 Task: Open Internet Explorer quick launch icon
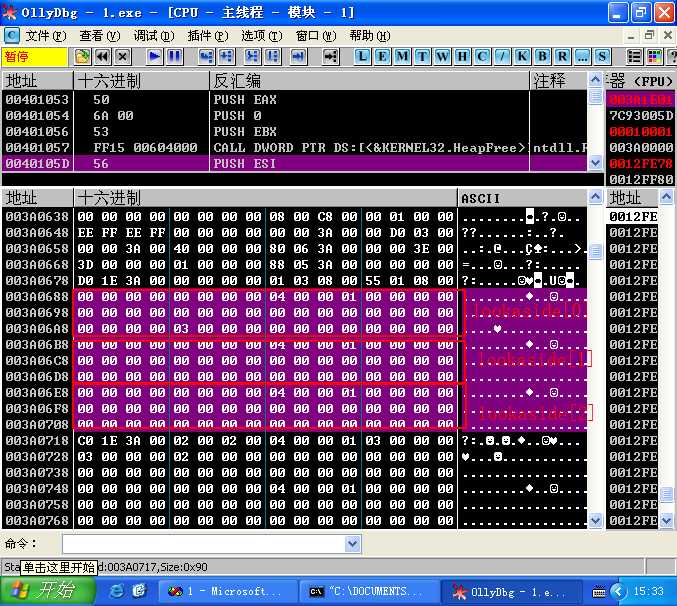[116, 590]
